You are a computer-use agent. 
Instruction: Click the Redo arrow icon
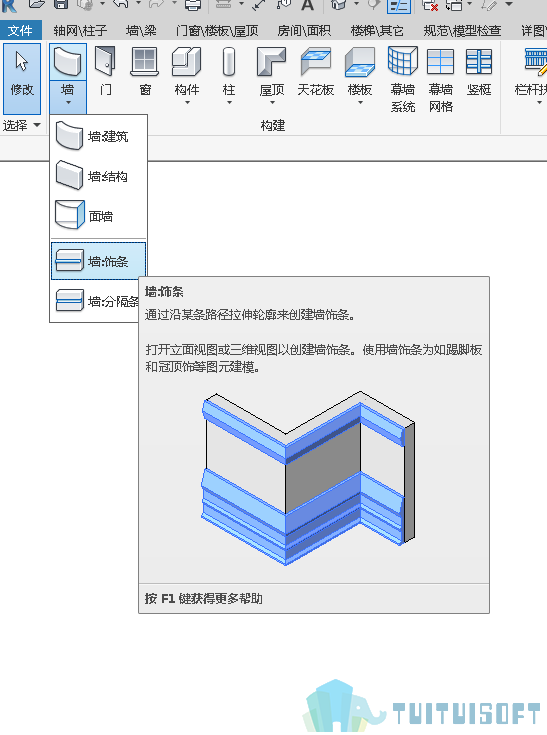pyautogui.click(x=157, y=5)
